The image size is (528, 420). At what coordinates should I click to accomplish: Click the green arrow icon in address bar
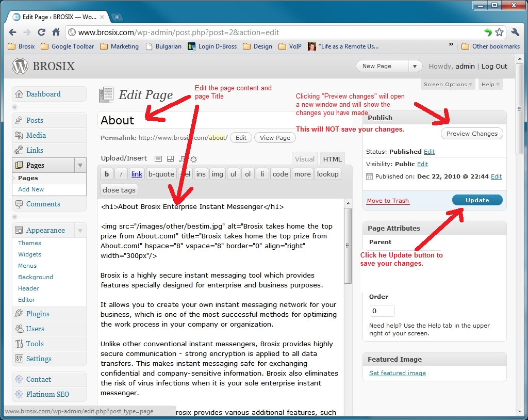[488, 33]
